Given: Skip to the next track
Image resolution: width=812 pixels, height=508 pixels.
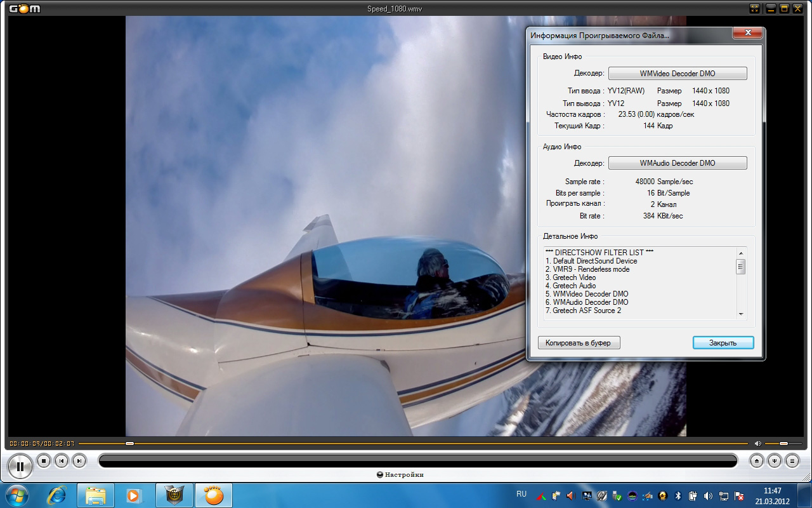Looking at the screenshot, I should tap(79, 461).
